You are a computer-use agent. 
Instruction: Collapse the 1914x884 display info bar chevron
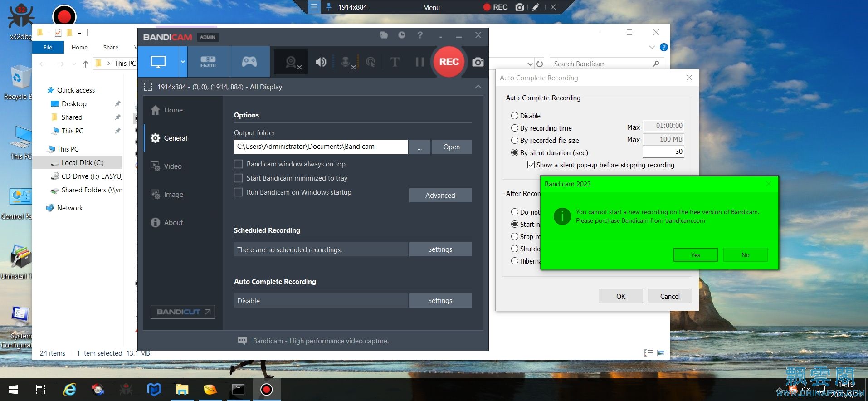(478, 87)
